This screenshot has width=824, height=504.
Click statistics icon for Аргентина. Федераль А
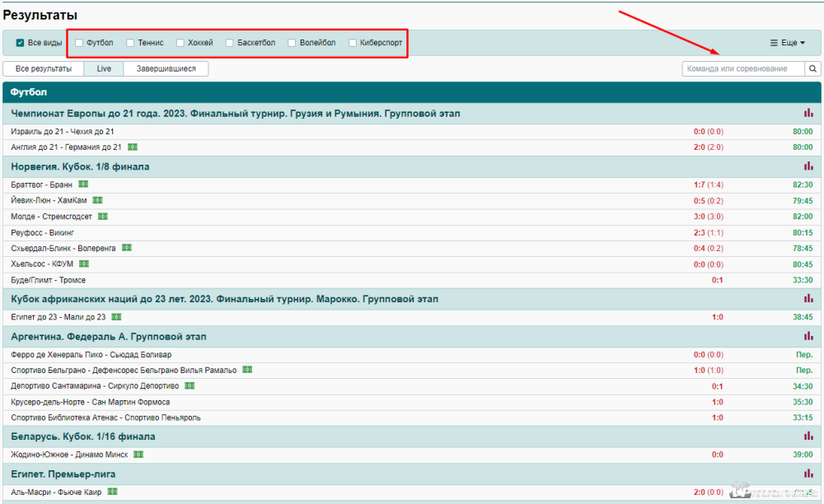coord(808,336)
